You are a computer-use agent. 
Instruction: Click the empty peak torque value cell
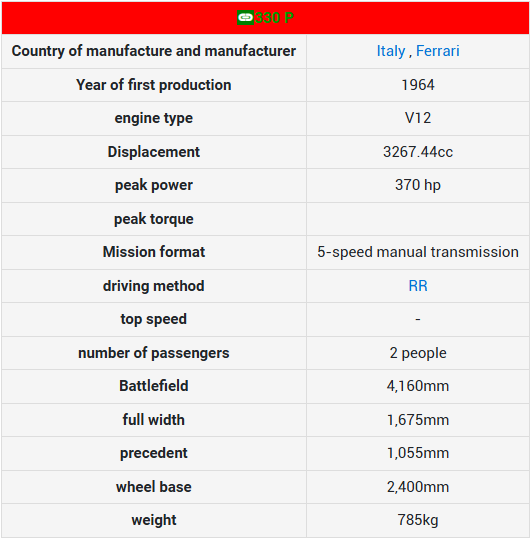[x=418, y=219]
